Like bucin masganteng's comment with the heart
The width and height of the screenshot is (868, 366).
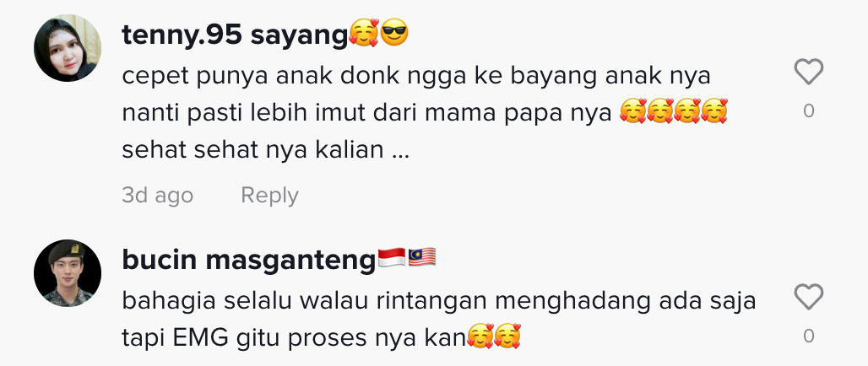(x=808, y=296)
